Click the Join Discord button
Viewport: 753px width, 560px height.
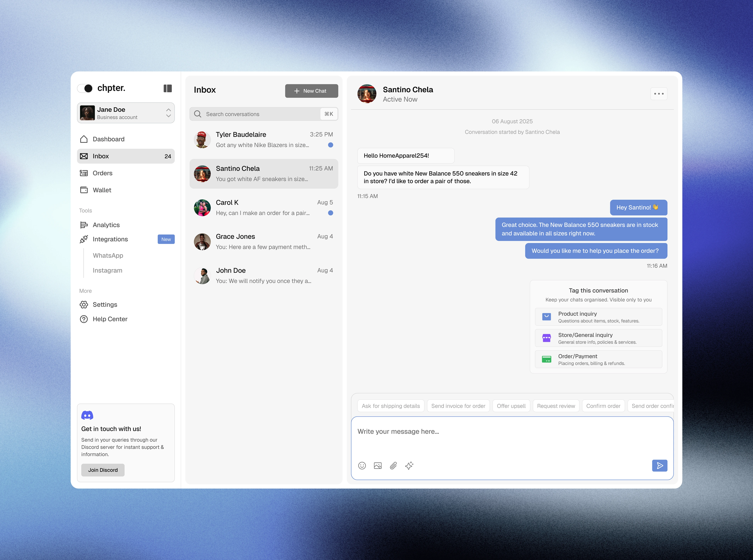point(103,470)
